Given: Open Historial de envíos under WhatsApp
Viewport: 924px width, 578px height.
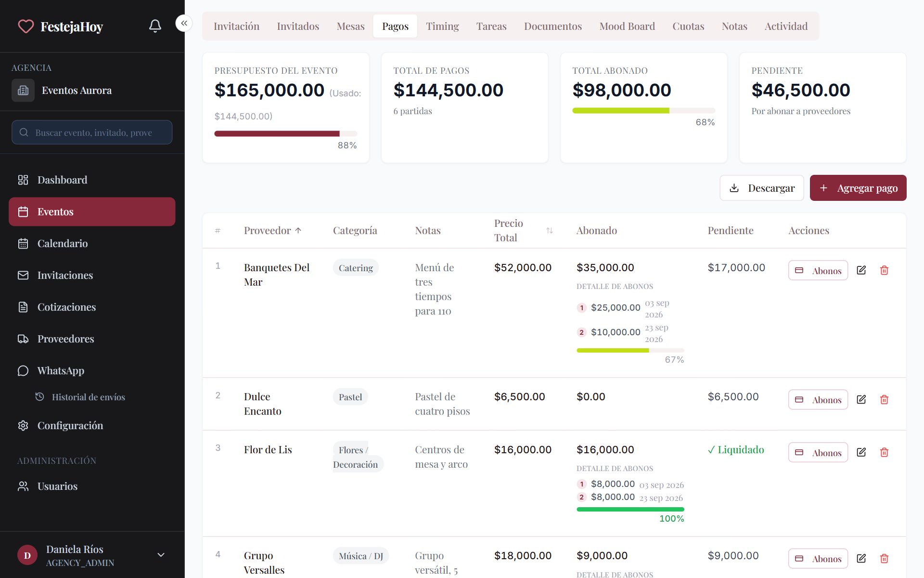Looking at the screenshot, I should tap(89, 397).
